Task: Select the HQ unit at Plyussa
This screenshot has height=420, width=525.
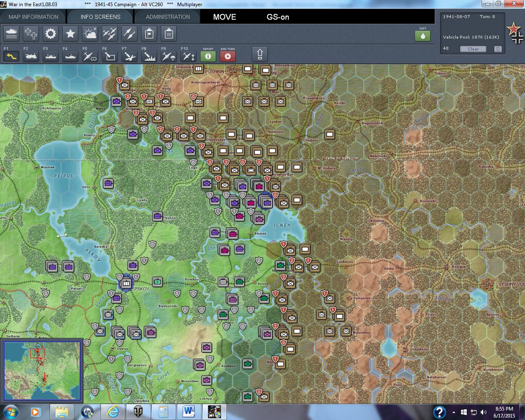Action: [157, 216]
